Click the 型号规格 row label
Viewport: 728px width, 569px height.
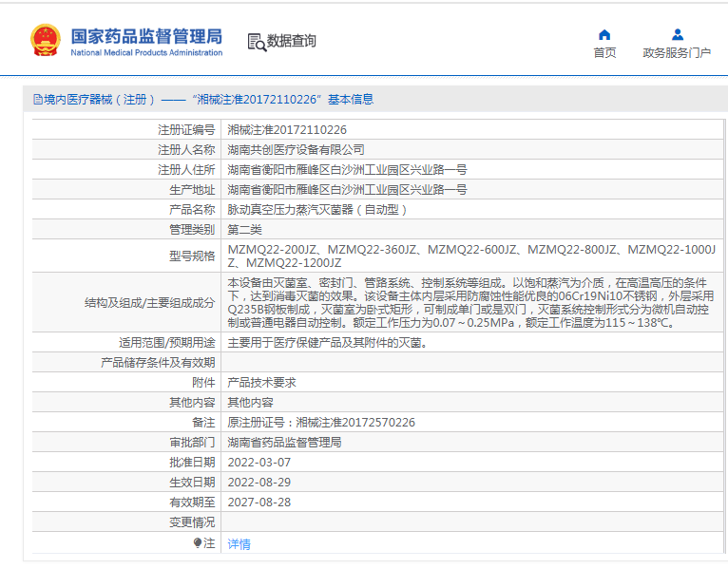pyautogui.click(x=192, y=256)
